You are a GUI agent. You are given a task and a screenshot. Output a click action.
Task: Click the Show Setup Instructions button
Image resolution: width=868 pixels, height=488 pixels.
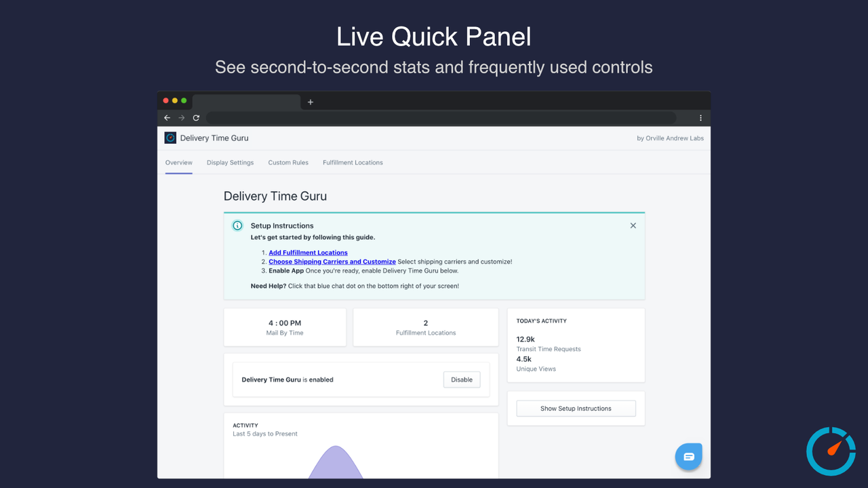[575, 408]
